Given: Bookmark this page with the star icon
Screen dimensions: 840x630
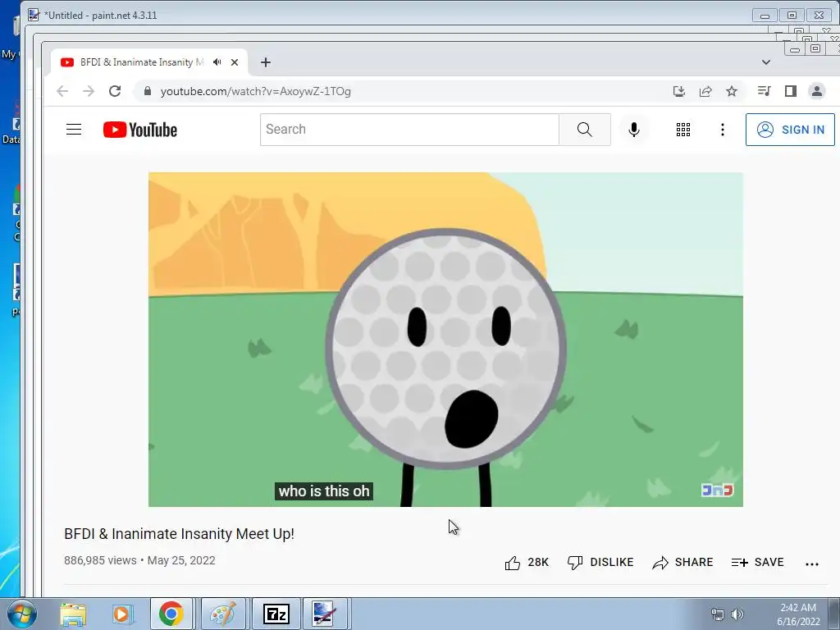Looking at the screenshot, I should pyautogui.click(x=732, y=91).
